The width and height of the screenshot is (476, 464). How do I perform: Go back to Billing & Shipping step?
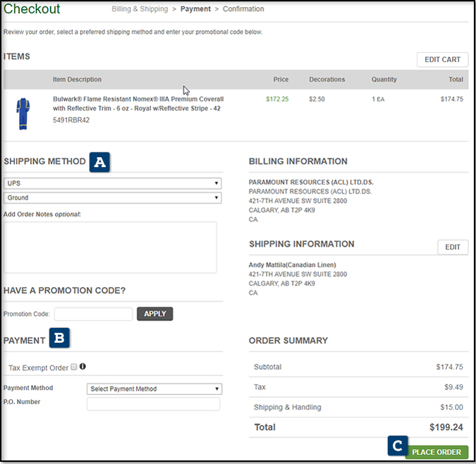click(x=140, y=9)
